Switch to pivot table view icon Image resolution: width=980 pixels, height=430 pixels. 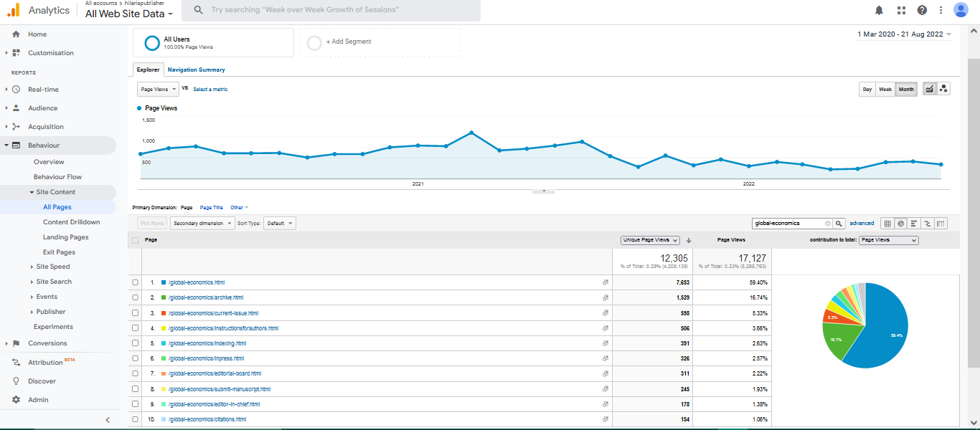(x=941, y=224)
